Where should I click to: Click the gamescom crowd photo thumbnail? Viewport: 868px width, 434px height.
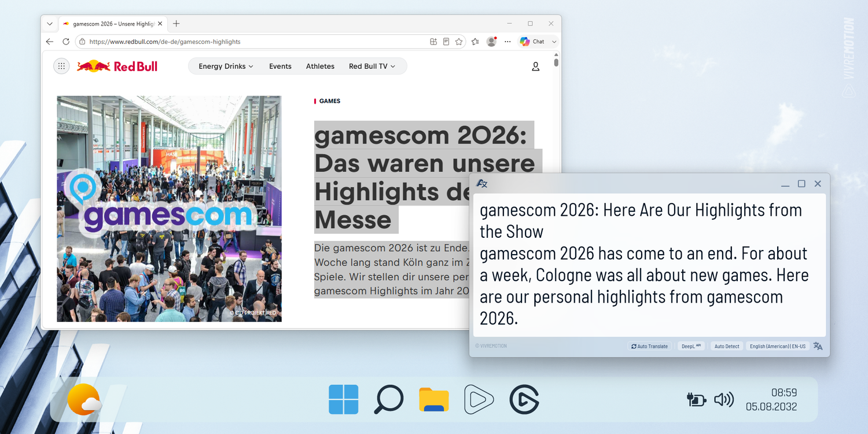point(169,209)
